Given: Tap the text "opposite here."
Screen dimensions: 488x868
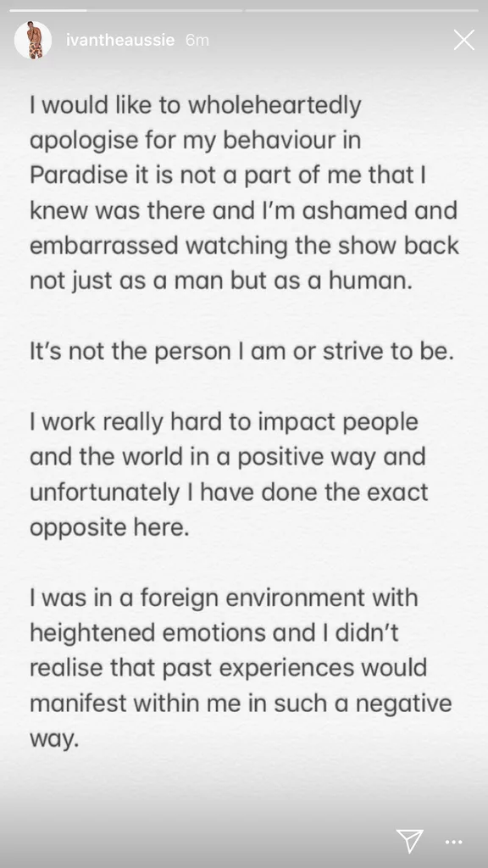Looking at the screenshot, I should tap(109, 527).
